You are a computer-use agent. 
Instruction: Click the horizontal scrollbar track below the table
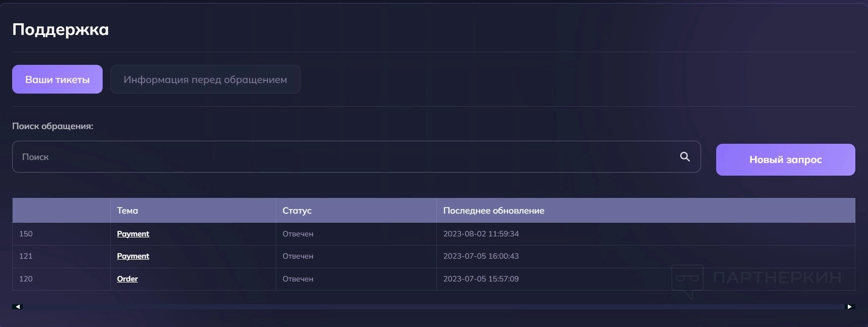[433, 307]
